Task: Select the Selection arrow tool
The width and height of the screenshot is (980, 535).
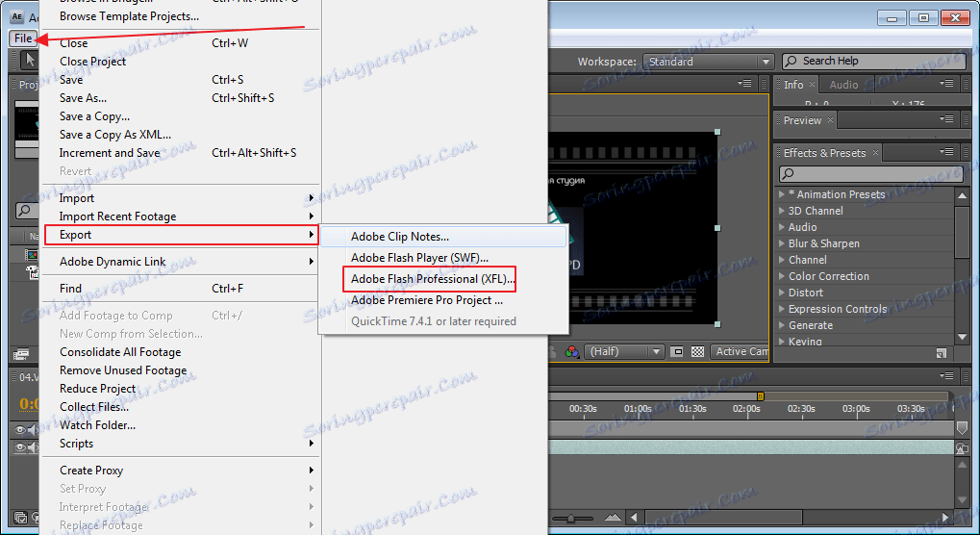Action: [30, 60]
